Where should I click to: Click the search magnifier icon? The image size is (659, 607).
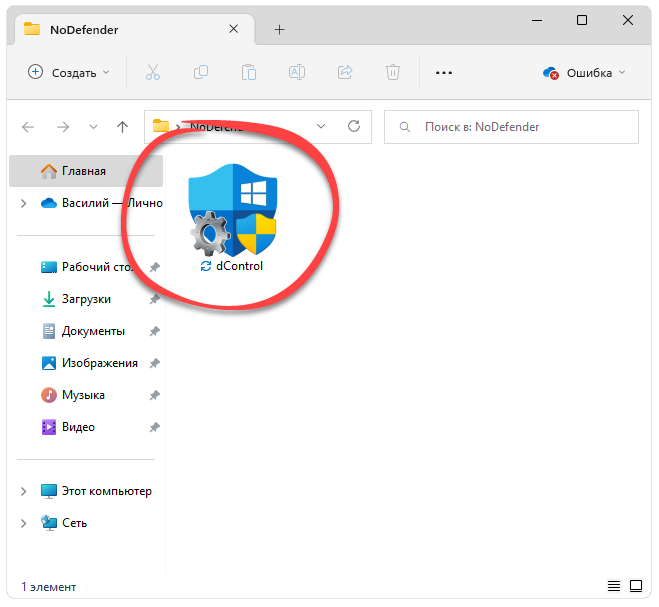point(404,127)
